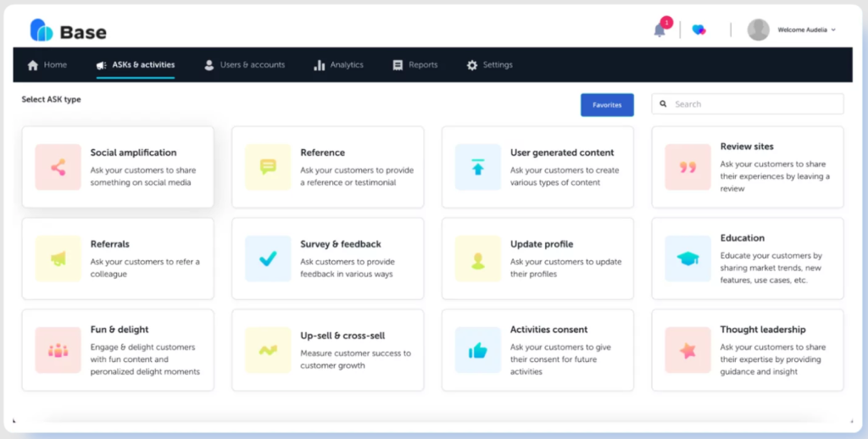The width and height of the screenshot is (868, 439).
Task: Click the Education card title
Action: (x=742, y=237)
